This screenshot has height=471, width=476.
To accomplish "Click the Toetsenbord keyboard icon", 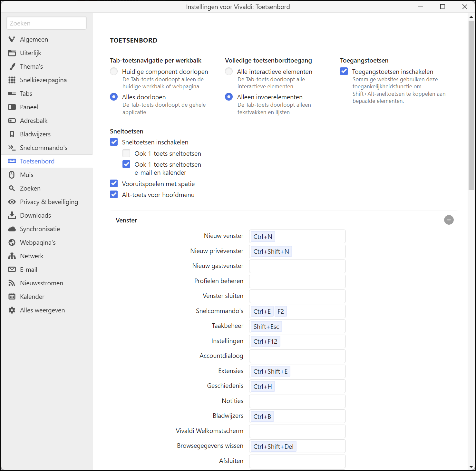I will pyautogui.click(x=12, y=161).
